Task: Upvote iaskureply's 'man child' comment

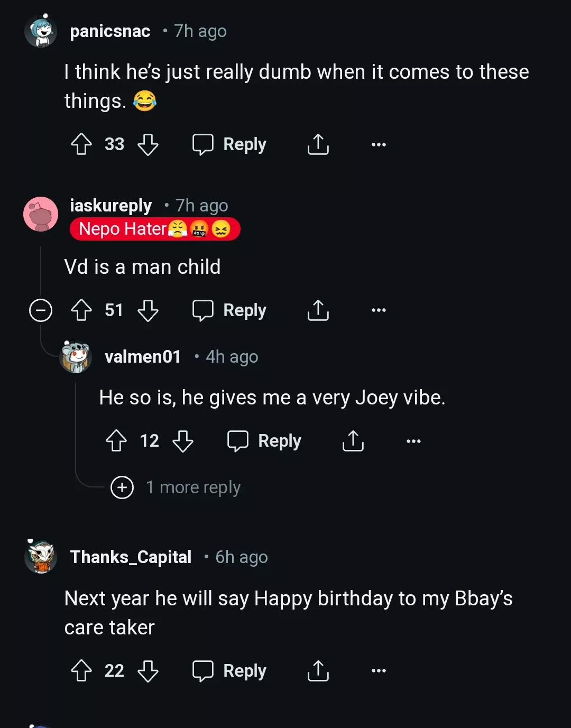Action: tap(81, 310)
